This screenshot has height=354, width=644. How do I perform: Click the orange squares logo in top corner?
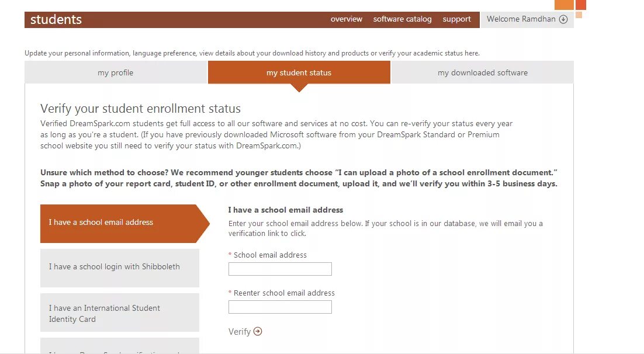pos(570,7)
